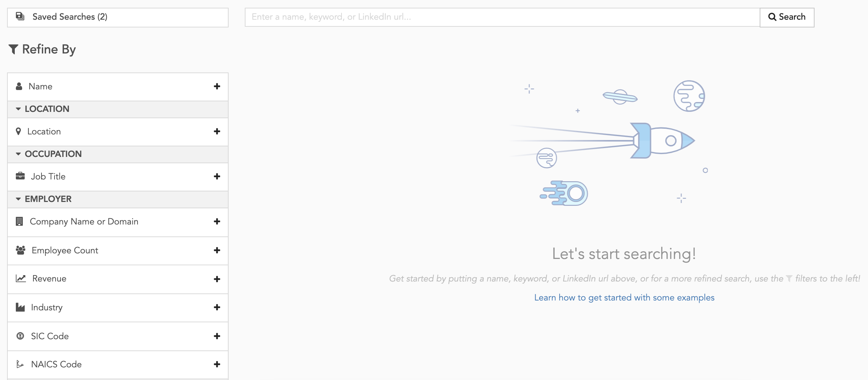Click the line chart Revenue icon
This screenshot has width=868, height=380.
point(21,278)
